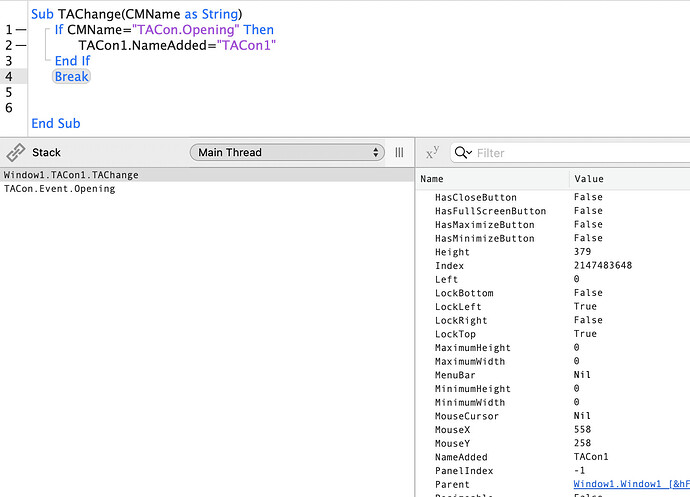690x497 pixels.
Task: Select the MaximumHeight variable row
Action: pyautogui.click(x=553, y=347)
